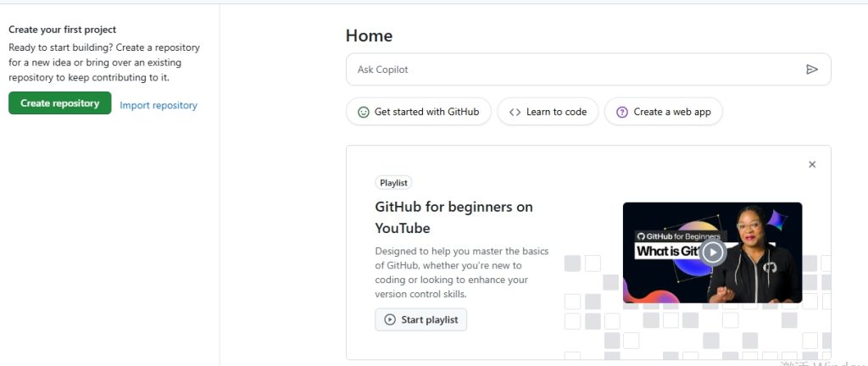Viewport: 868px width, 366px height.
Task: Select the Create a web app suggestion
Action: point(663,112)
